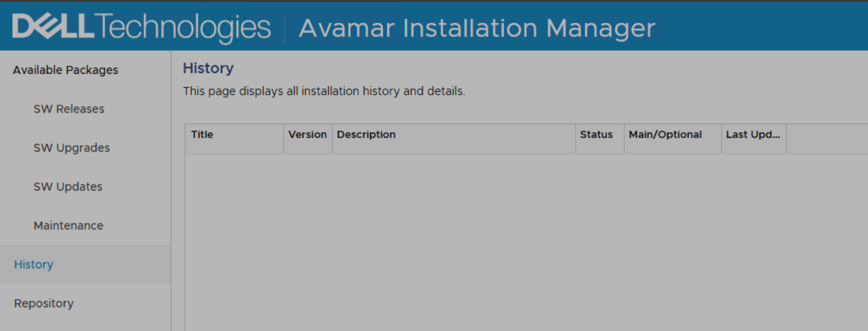The image size is (868, 331).
Task: Click the History page heading
Action: point(208,68)
